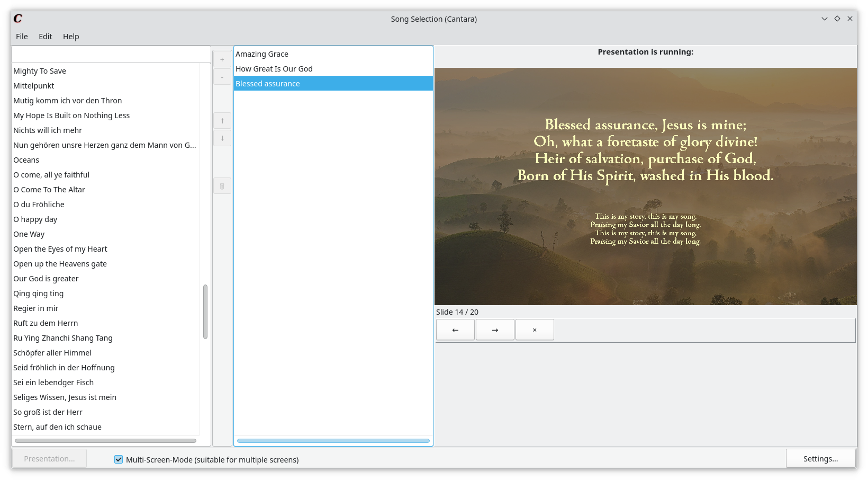This screenshot has height=480, width=868.
Task: Click the song library horizontal scrollbar
Action: (x=105, y=441)
